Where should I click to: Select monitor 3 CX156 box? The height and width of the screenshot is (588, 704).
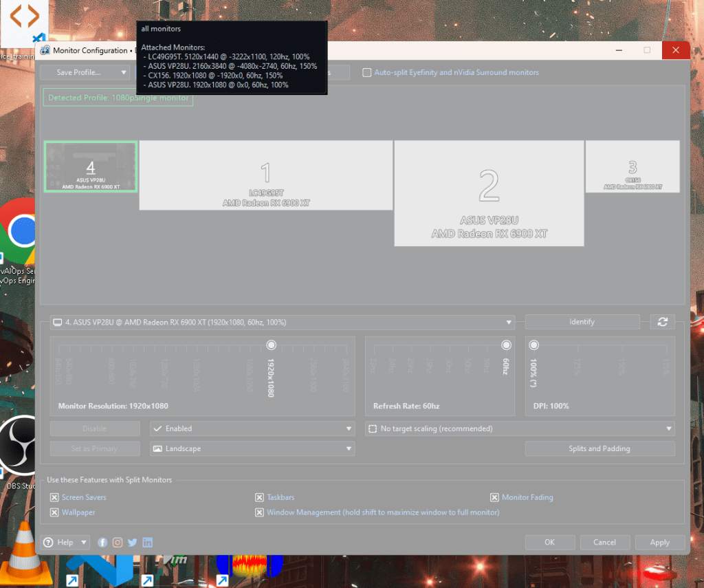(632, 166)
